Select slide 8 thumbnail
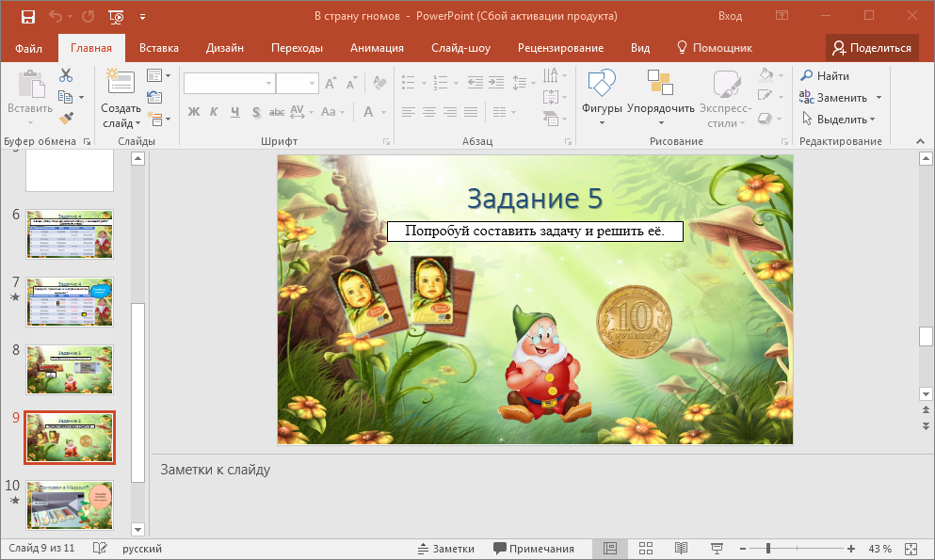935x560 pixels. pyautogui.click(x=70, y=369)
